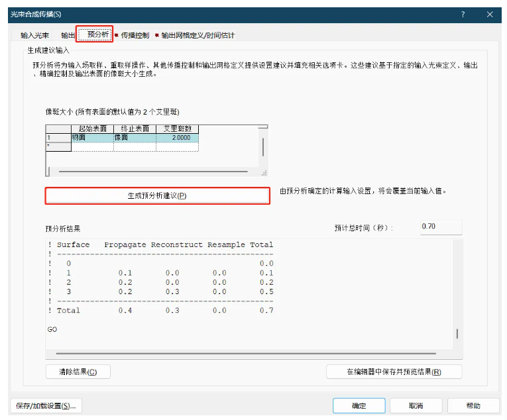Select row header 1 in the spot size table

point(58,138)
